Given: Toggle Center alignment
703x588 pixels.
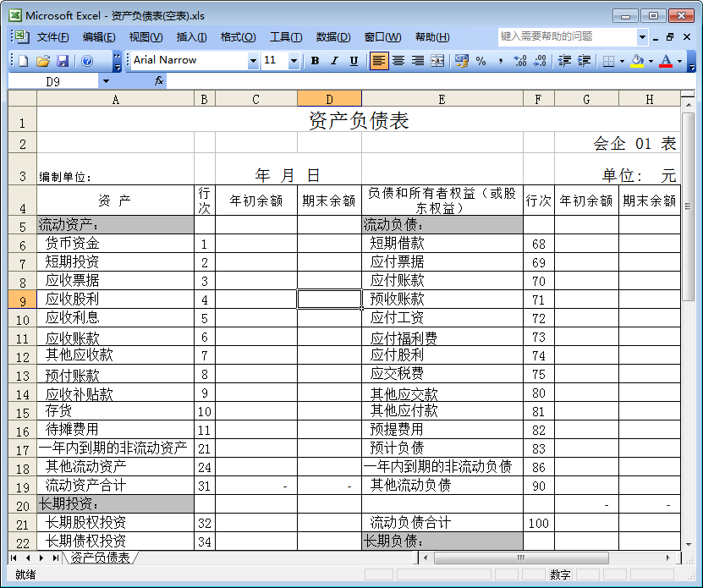Looking at the screenshot, I should (398, 61).
